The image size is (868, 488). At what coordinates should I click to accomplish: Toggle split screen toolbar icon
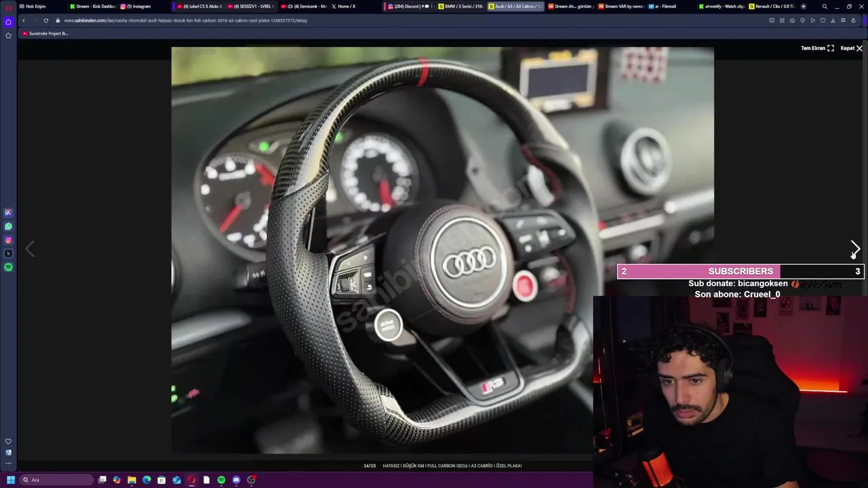772,20
